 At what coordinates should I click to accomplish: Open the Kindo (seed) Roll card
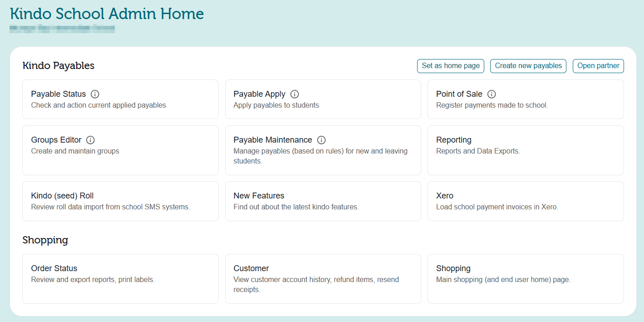120,201
